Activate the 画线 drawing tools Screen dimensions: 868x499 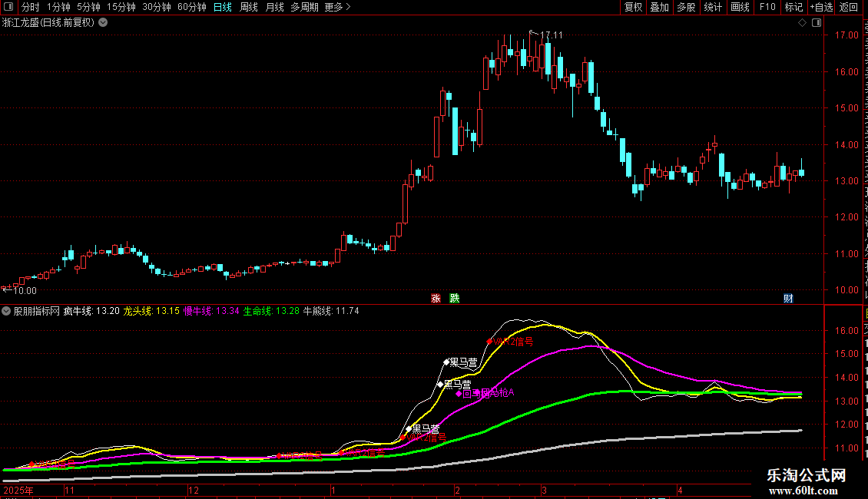click(x=740, y=7)
